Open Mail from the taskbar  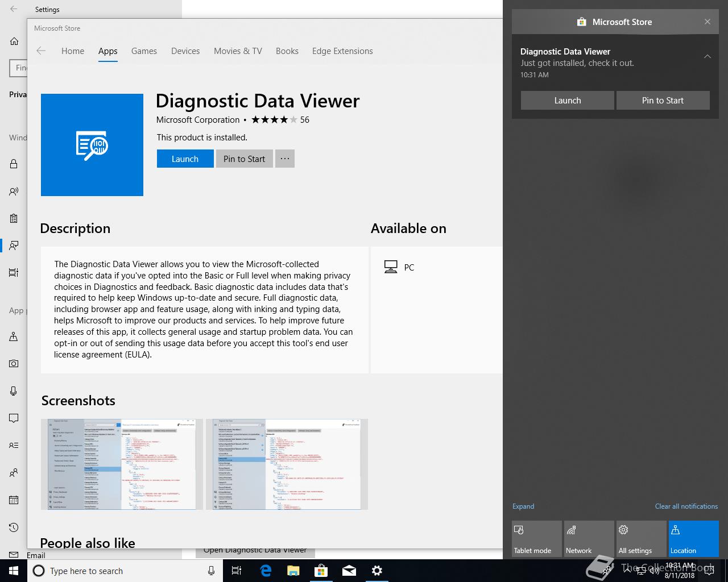[x=349, y=571]
